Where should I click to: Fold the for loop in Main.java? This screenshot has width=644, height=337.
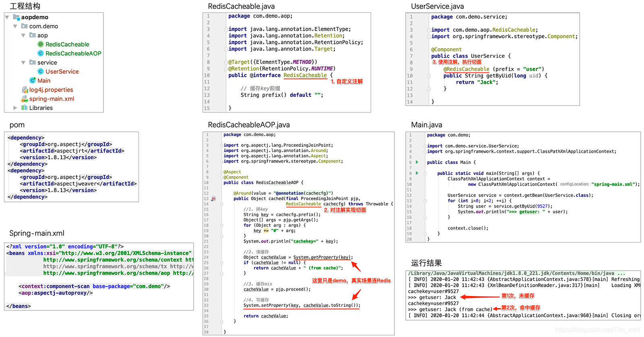(425, 201)
